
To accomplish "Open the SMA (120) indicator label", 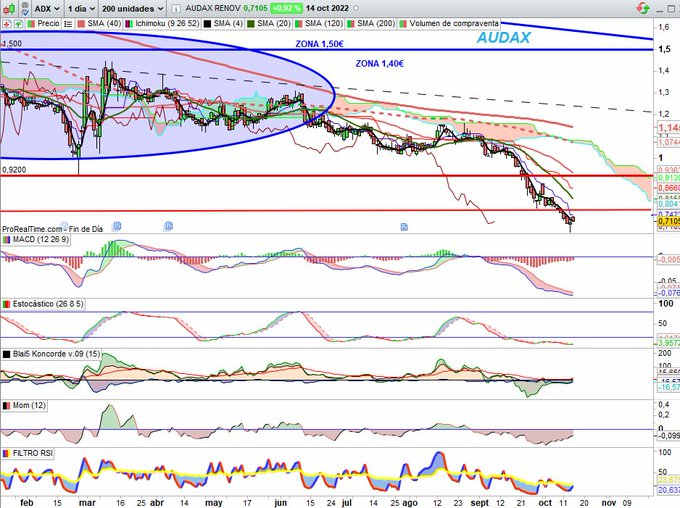I will click(x=324, y=23).
